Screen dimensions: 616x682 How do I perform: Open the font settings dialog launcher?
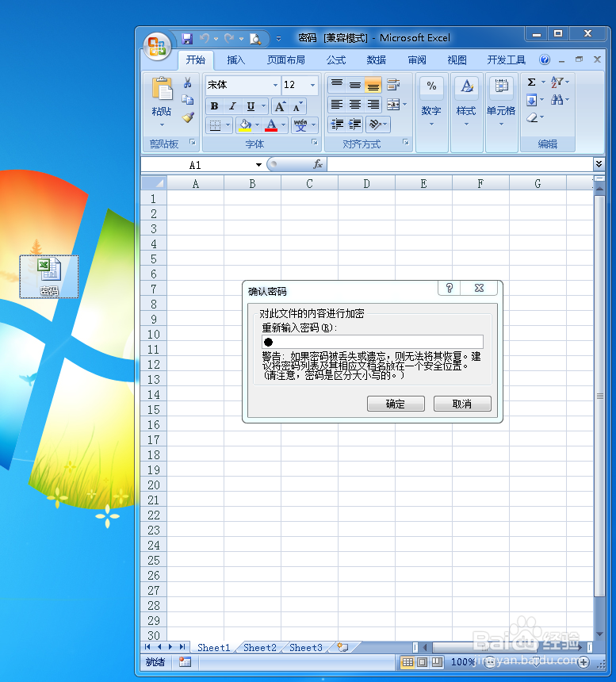(x=314, y=142)
